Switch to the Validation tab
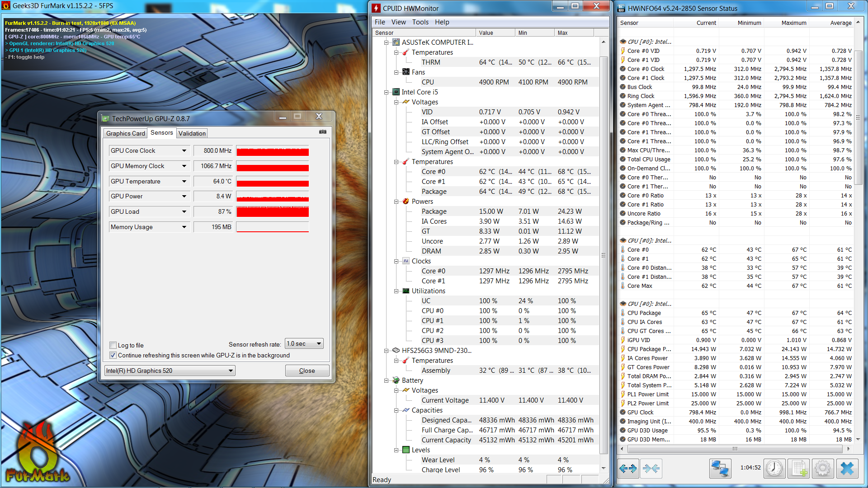The width and height of the screenshot is (868, 488). coord(192,133)
